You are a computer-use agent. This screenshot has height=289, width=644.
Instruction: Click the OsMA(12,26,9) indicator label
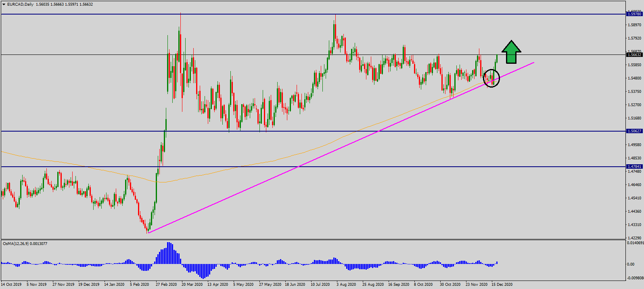(25, 244)
